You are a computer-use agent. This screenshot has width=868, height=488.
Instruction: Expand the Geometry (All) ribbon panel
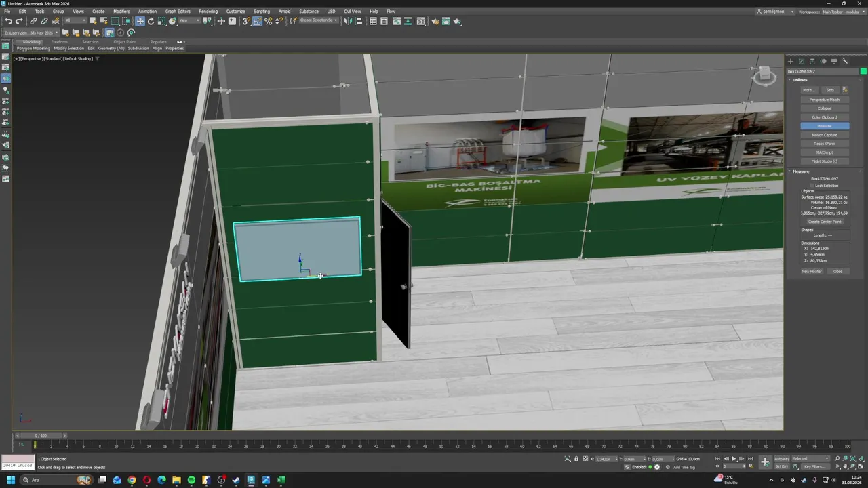coord(111,49)
